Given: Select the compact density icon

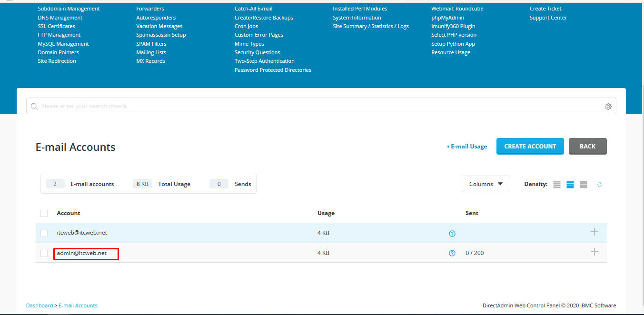Looking at the screenshot, I should pyautogui.click(x=557, y=185).
